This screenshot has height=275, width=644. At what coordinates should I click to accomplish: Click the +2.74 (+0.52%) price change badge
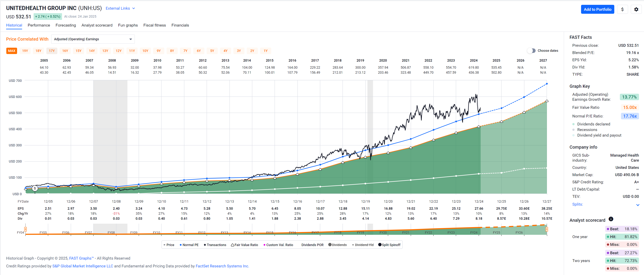pos(48,17)
